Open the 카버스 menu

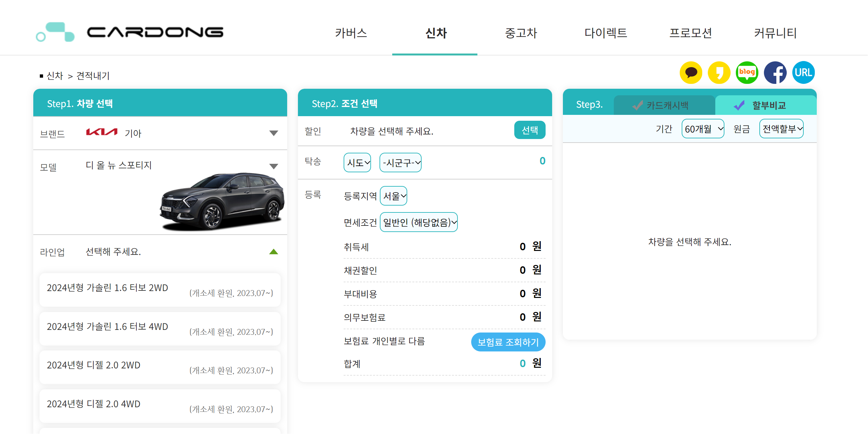[x=351, y=33]
